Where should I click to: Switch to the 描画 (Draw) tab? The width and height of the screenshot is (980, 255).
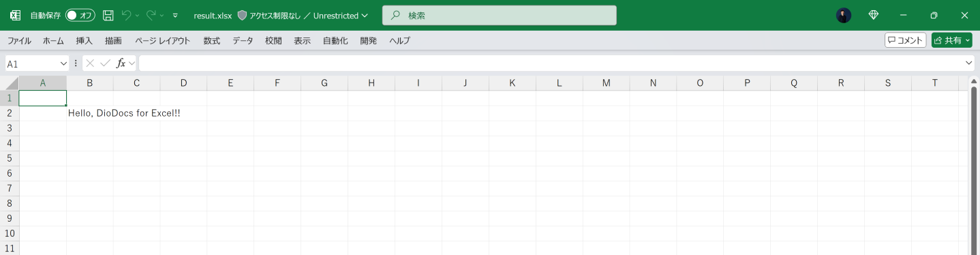click(113, 40)
